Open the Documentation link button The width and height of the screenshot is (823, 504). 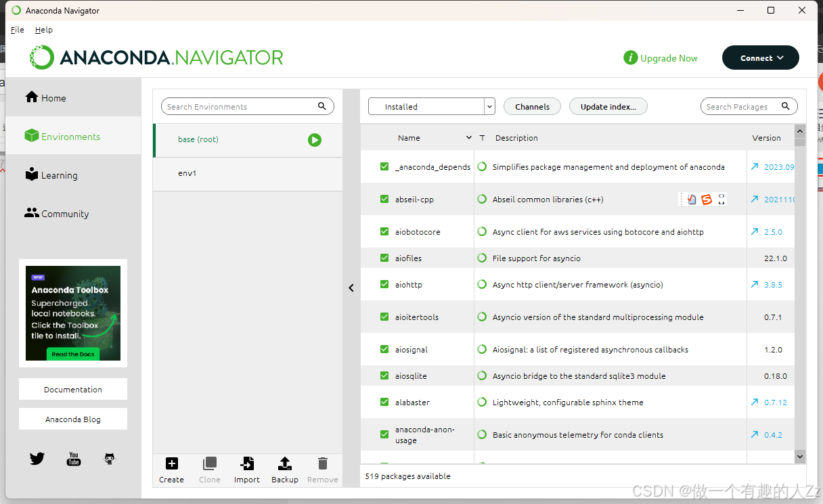click(73, 389)
